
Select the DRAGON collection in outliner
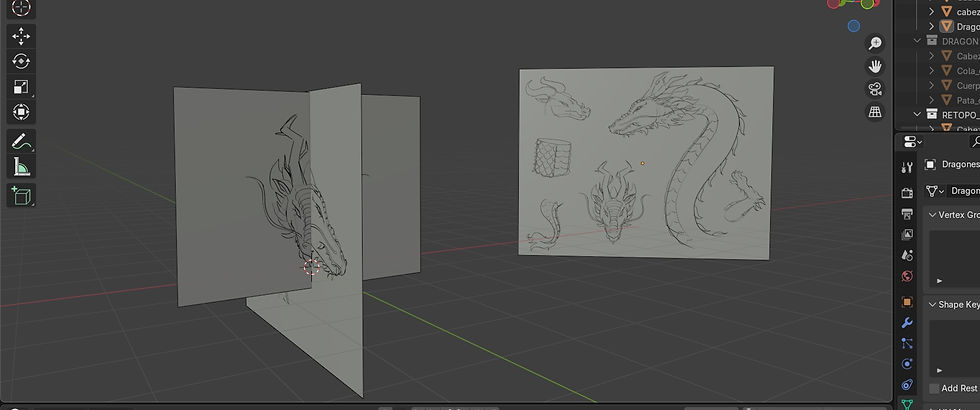click(x=960, y=41)
